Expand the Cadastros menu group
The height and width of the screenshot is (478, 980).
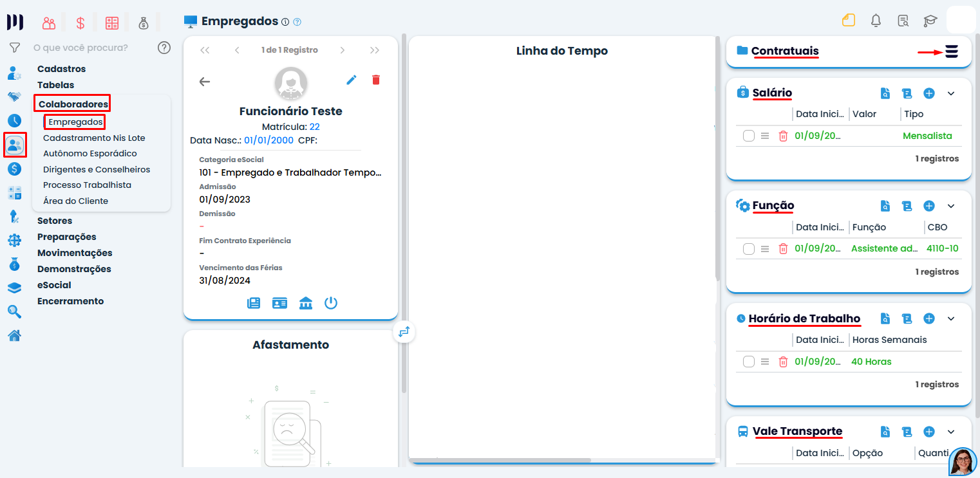(61, 69)
